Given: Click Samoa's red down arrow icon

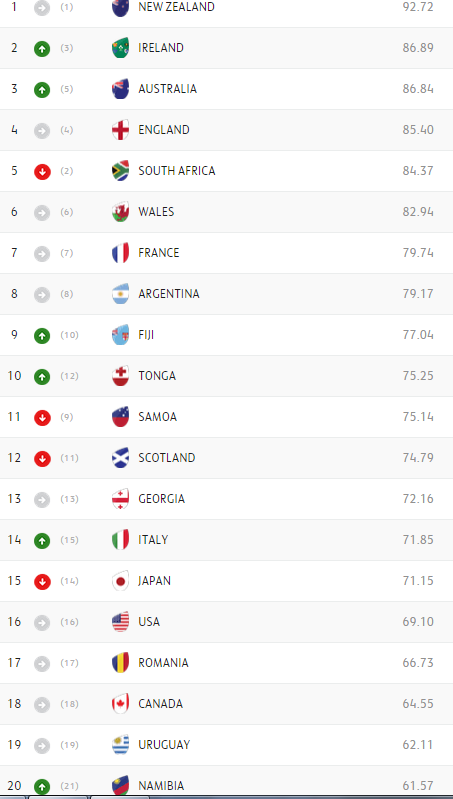Looking at the screenshot, I should tap(42, 418).
